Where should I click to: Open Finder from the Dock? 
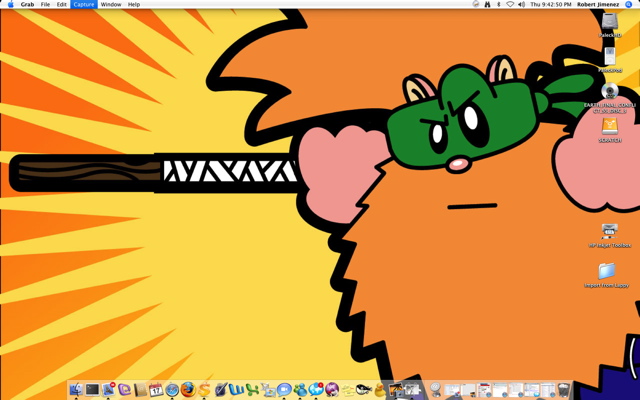point(76,390)
